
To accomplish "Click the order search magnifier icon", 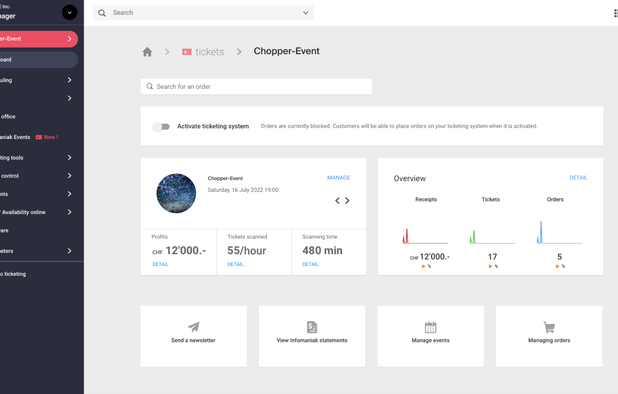I will (150, 86).
